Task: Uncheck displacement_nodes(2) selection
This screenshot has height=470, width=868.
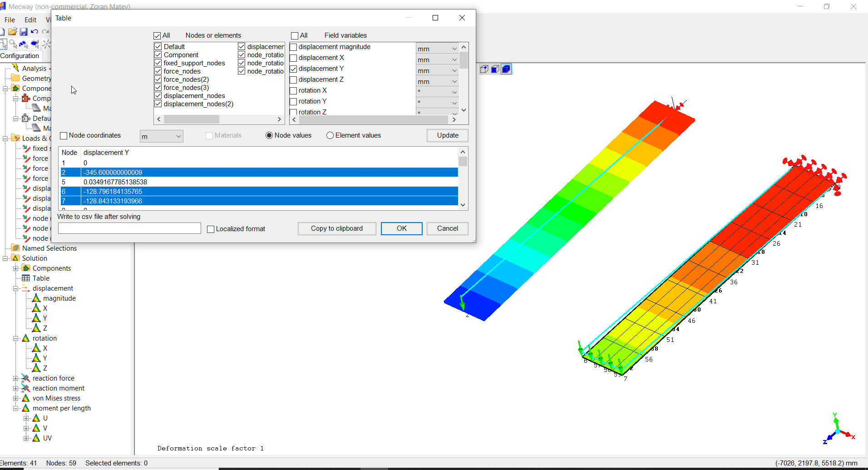Action: pyautogui.click(x=158, y=104)
